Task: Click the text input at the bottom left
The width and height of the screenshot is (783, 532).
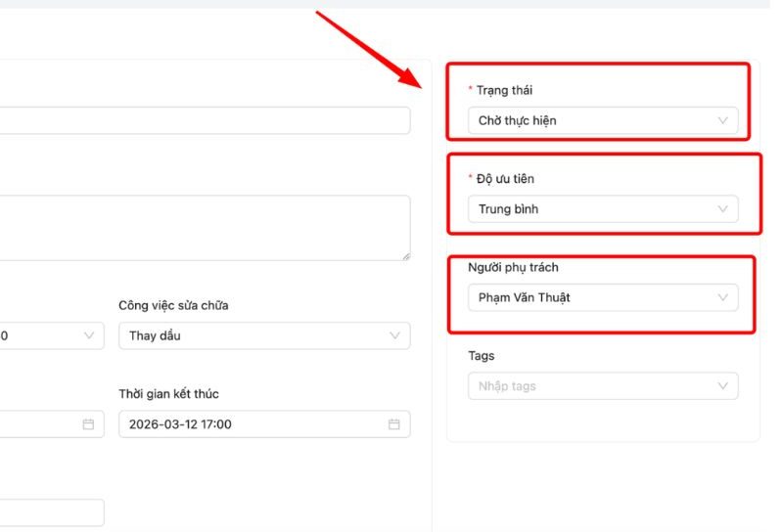Action: coord(49,512)
